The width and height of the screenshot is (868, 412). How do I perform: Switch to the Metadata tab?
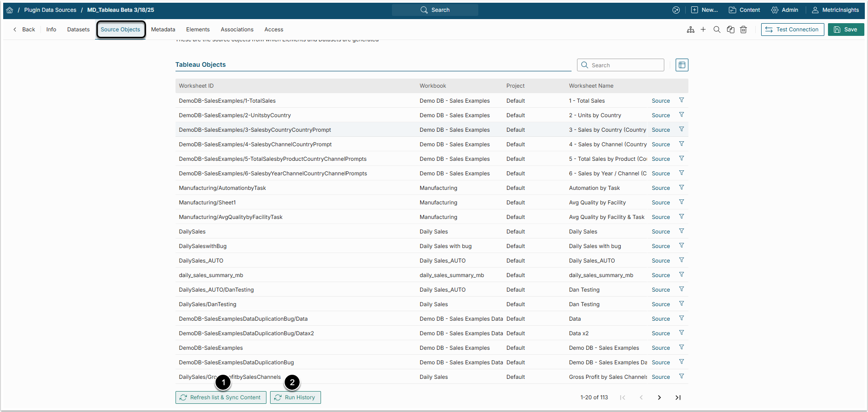(163, 30)
